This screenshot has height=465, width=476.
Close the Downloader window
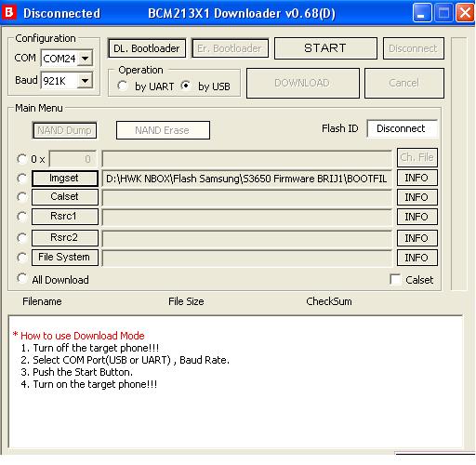point(465,13)
